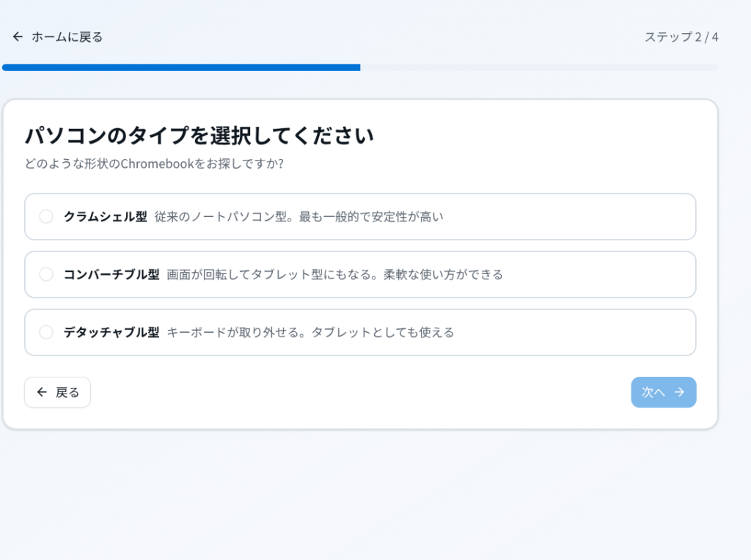Image resolution: width=751 pixels, height=560 pixels.
Task: Select the コンバーチブル型 radio circle
Action: click(46, 274)
